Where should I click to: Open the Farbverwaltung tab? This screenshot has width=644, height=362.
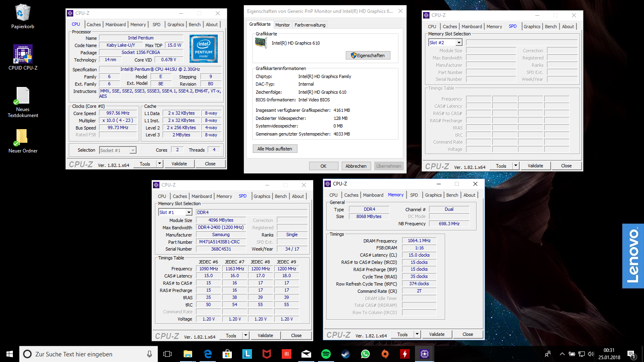pos(310,25)
